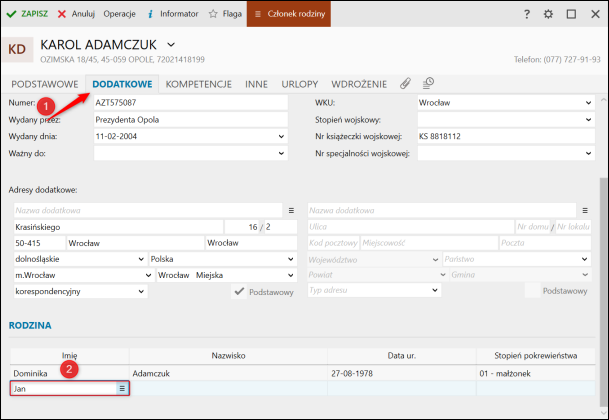Click the Wydany przez field
Image resolution: width=609 pixels, height=420 pixels.
191,120
